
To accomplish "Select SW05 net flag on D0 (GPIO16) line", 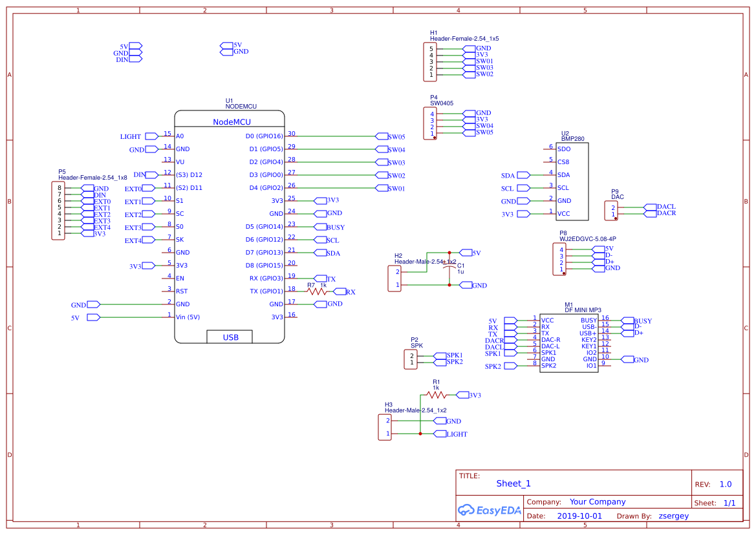I will pos(390,136).
